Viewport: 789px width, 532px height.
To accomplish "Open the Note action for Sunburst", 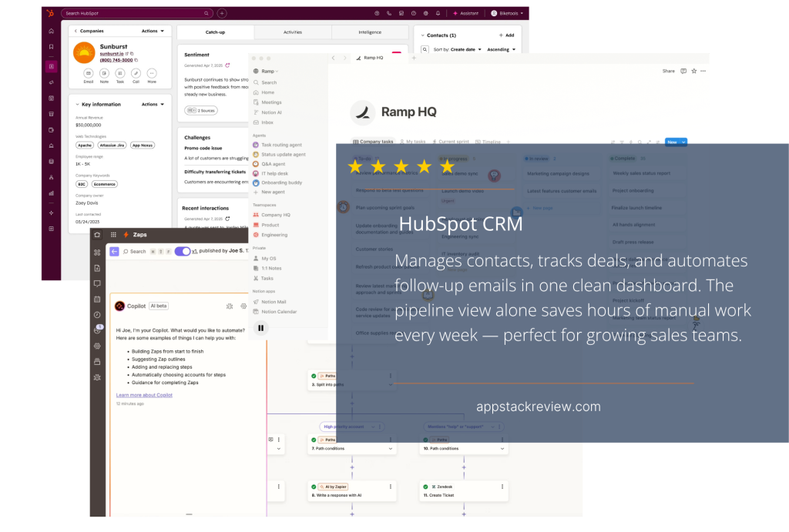I will (x=104, y=73).
